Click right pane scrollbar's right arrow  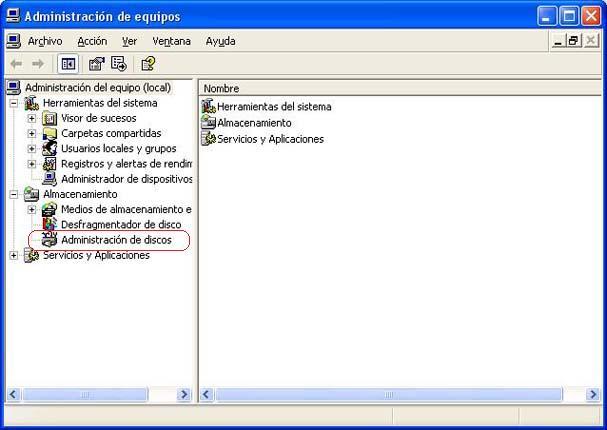click(x=593, y=394)
